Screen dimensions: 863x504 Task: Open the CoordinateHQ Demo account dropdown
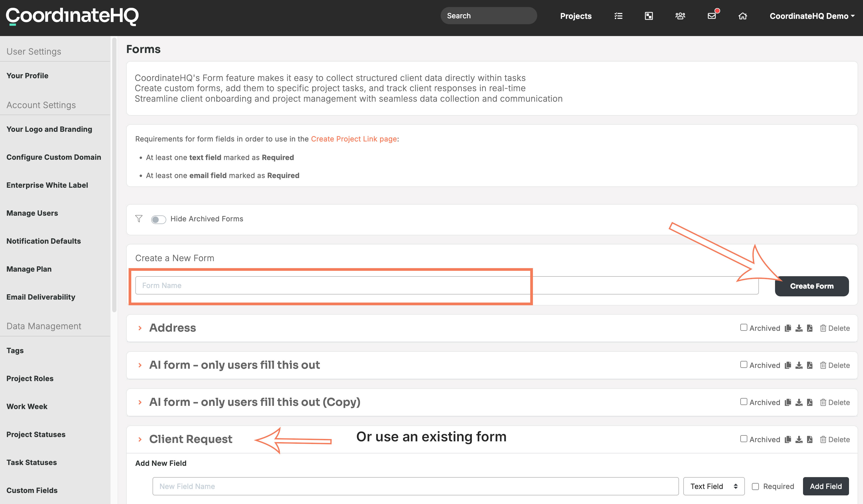tap(812, 16)
